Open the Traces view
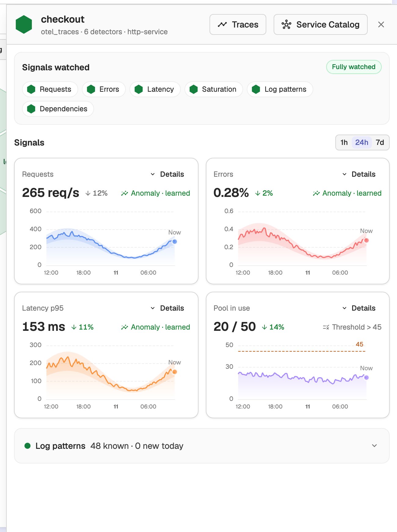The image size is (397, 532). 238,24
